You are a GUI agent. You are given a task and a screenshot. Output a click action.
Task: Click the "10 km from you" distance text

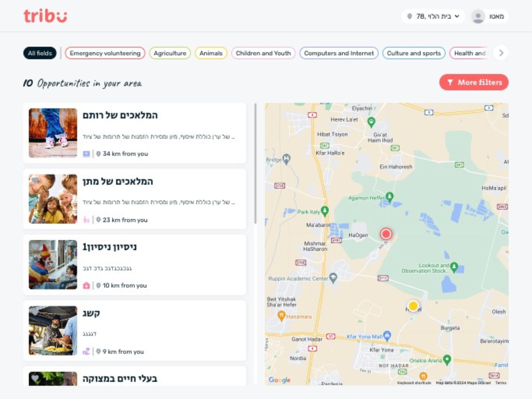click(x=125, y=286)
